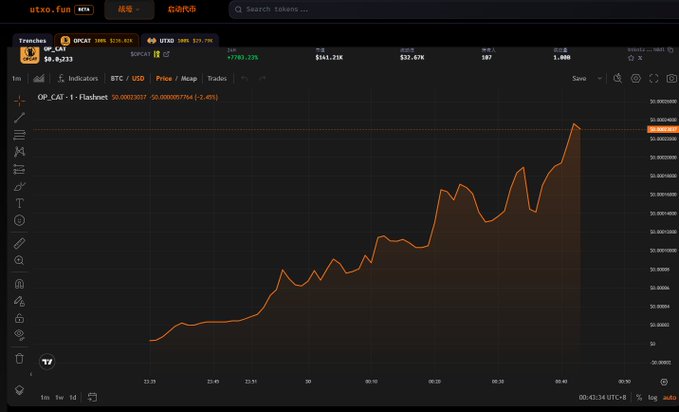Select the brush drawing tool
This screenshot has width=679, height=412.
[x=19, y=187]
